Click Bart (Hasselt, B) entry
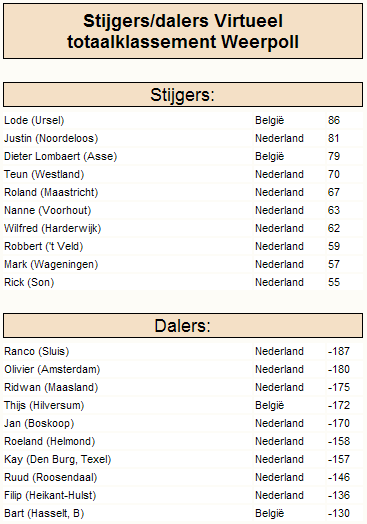The width and height of the screenshot is (367, 524). pos(44,514)
